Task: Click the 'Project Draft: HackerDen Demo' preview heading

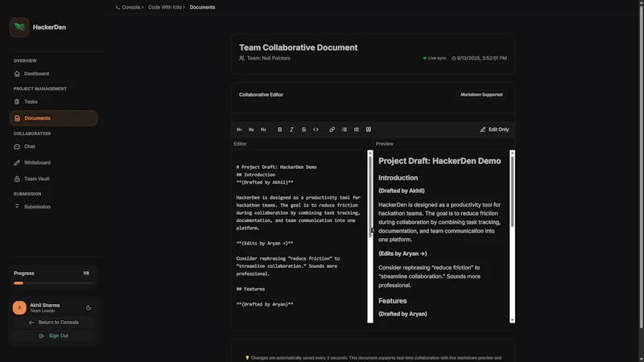Action: coord(440,162)
